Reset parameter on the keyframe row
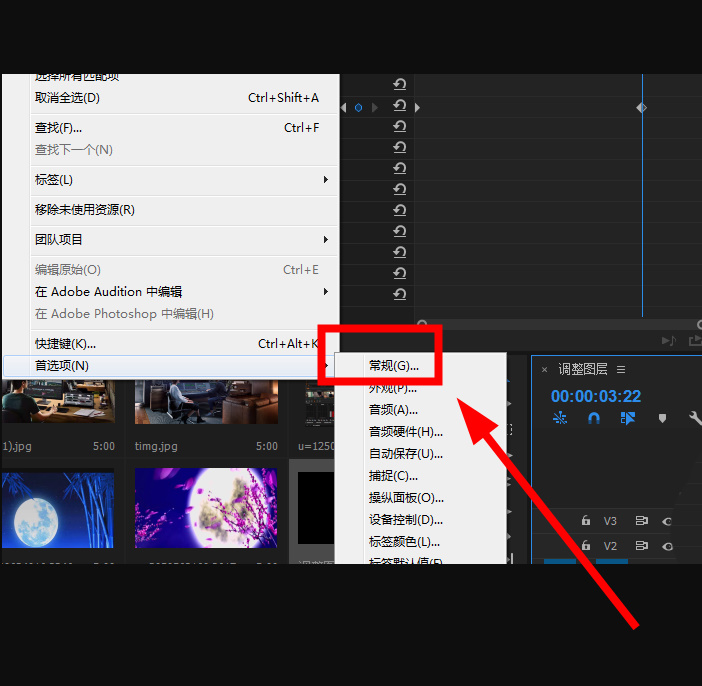 pos(399,105)
